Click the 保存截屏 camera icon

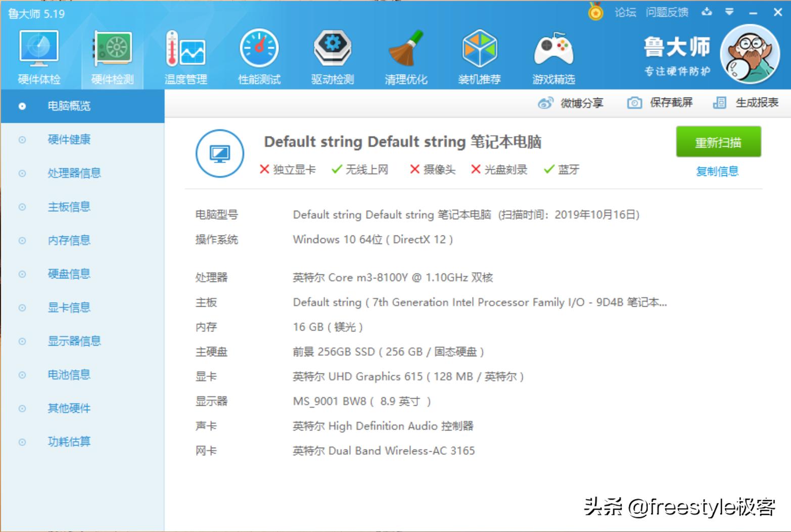(634, 103)
